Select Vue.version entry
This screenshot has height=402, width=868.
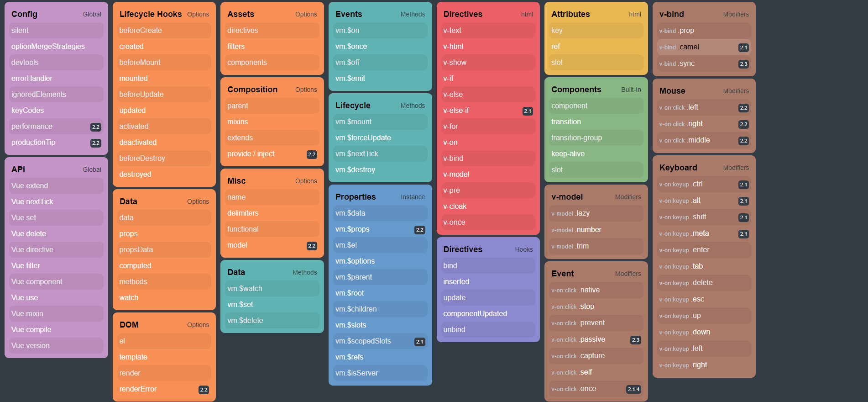pyautogui.click(x=56, y=346)
